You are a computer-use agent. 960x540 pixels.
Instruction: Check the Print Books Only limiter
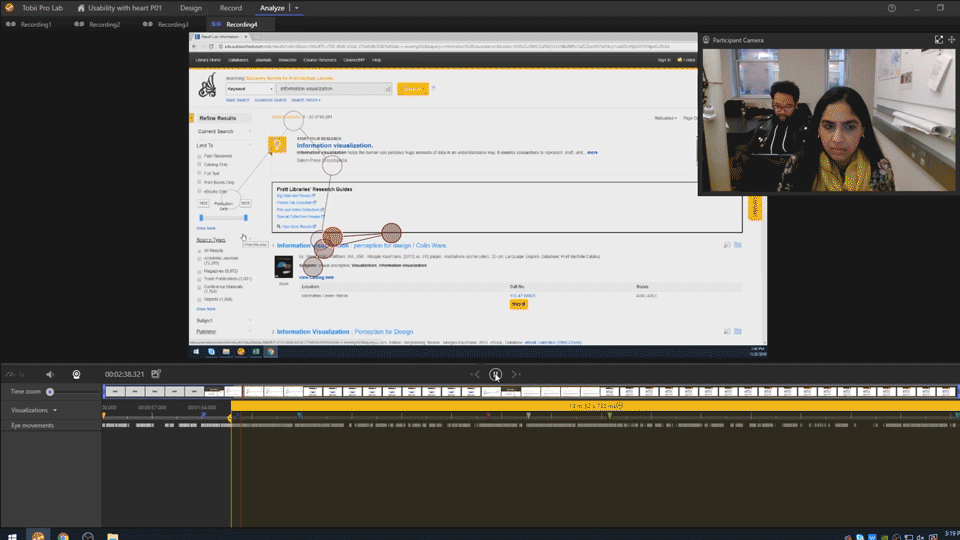[200, 182]
